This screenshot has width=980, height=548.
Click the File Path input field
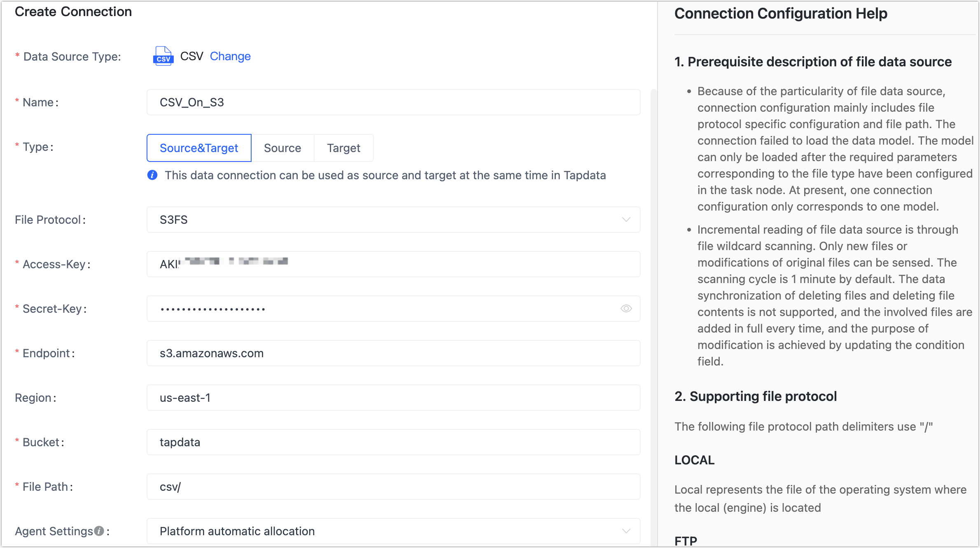point(394,486)
